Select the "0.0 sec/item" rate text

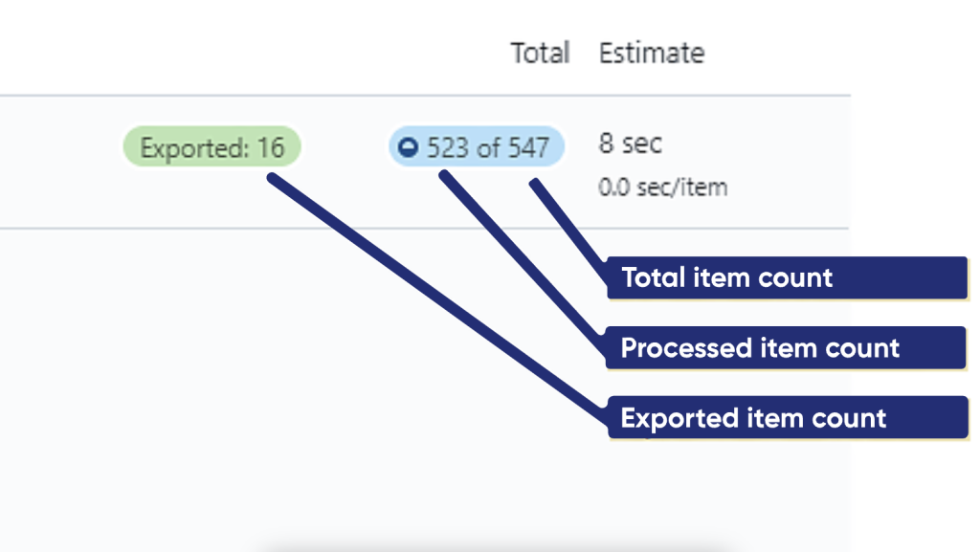coord(665,187)
